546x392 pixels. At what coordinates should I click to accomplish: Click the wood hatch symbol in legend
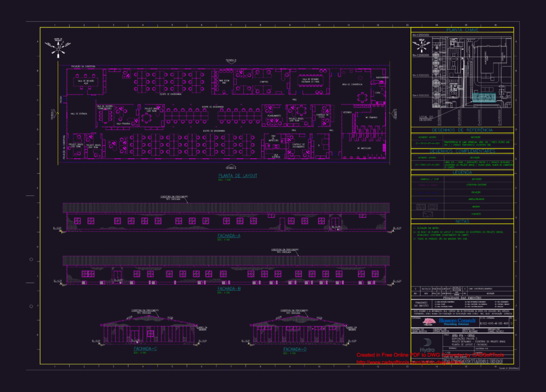427,207
